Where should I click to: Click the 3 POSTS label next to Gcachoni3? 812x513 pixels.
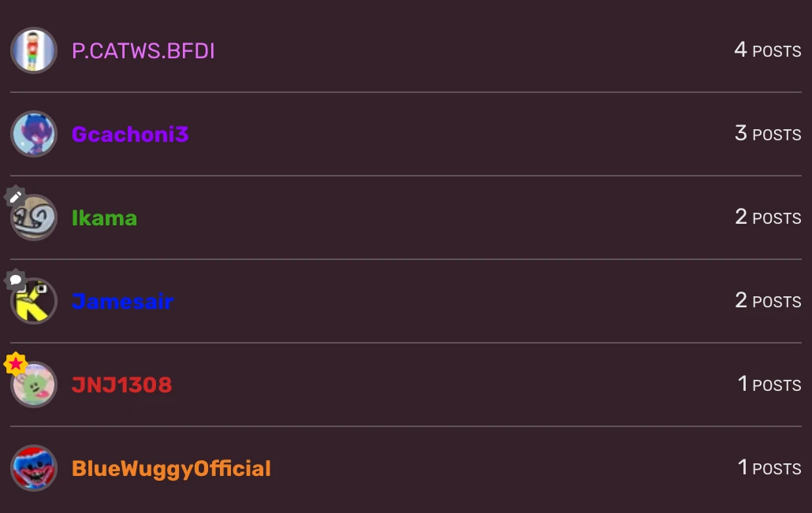coord(767,133)
